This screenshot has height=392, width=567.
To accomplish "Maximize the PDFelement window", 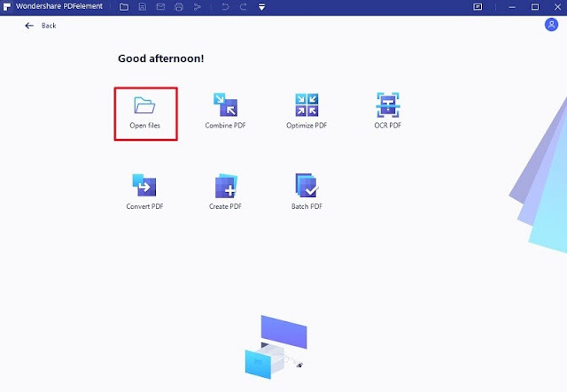I will [535, 7].
